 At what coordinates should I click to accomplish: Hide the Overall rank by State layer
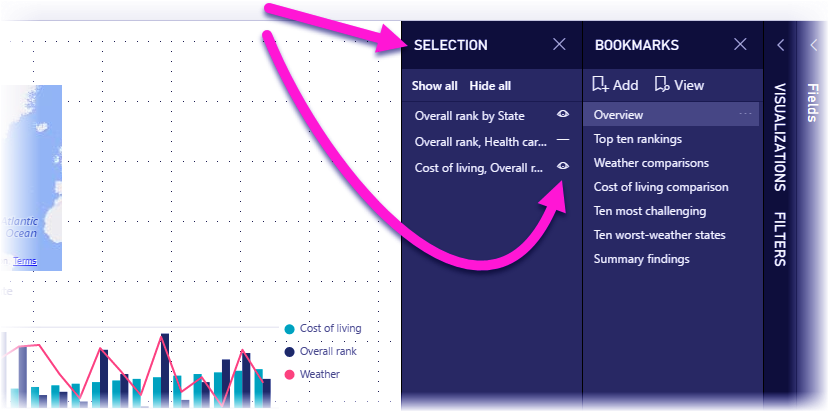563,115
